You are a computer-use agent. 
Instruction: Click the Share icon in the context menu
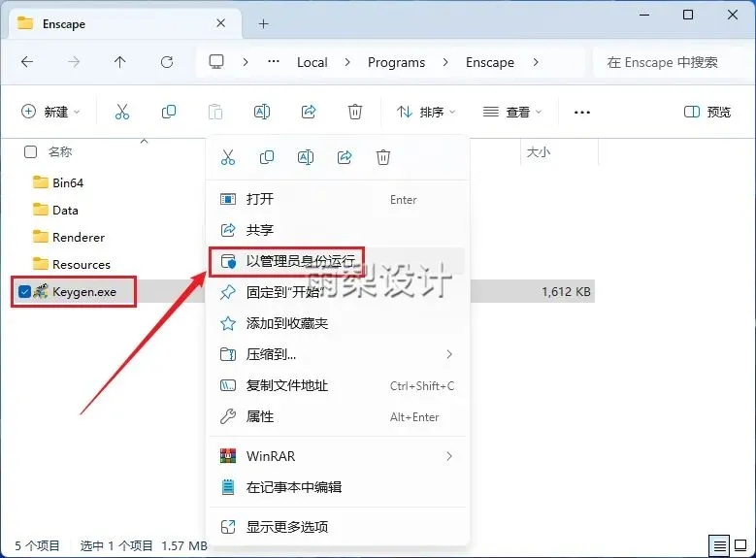tap(345, 157)
